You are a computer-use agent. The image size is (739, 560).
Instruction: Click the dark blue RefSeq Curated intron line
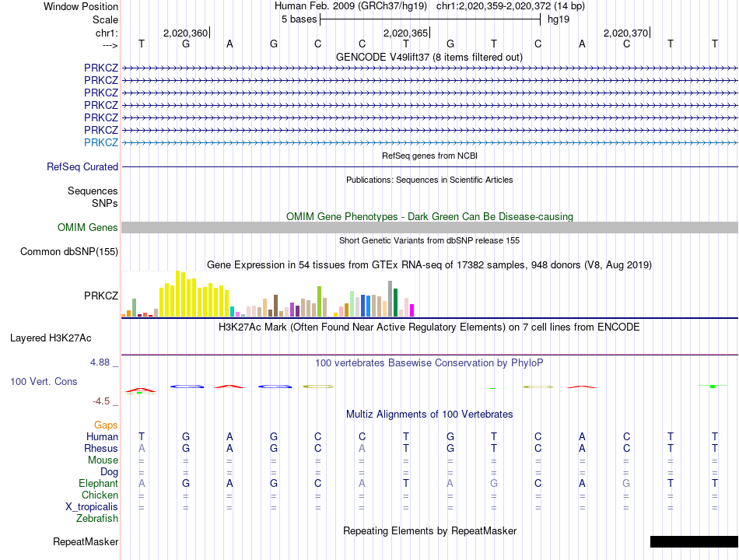coord(430,167)
